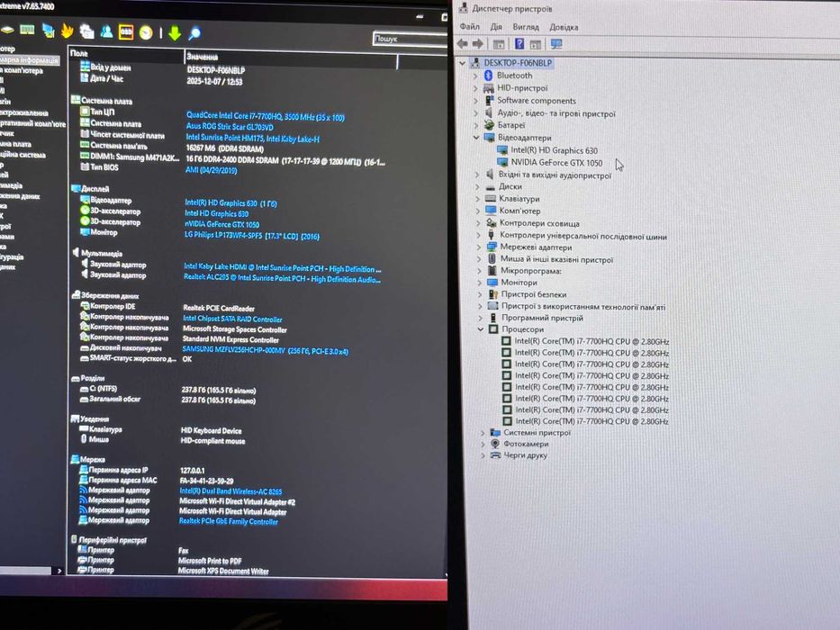Click the Пошук search field in AIDA64

[x=410, y=39]
